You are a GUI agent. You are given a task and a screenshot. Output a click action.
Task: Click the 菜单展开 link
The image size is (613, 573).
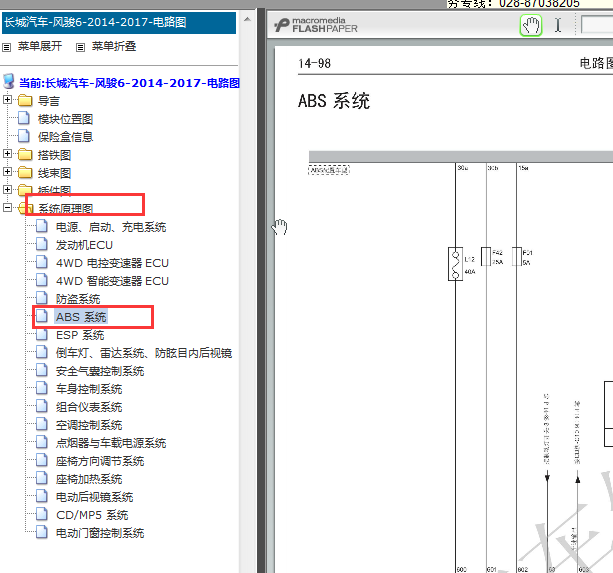[39, 47]
